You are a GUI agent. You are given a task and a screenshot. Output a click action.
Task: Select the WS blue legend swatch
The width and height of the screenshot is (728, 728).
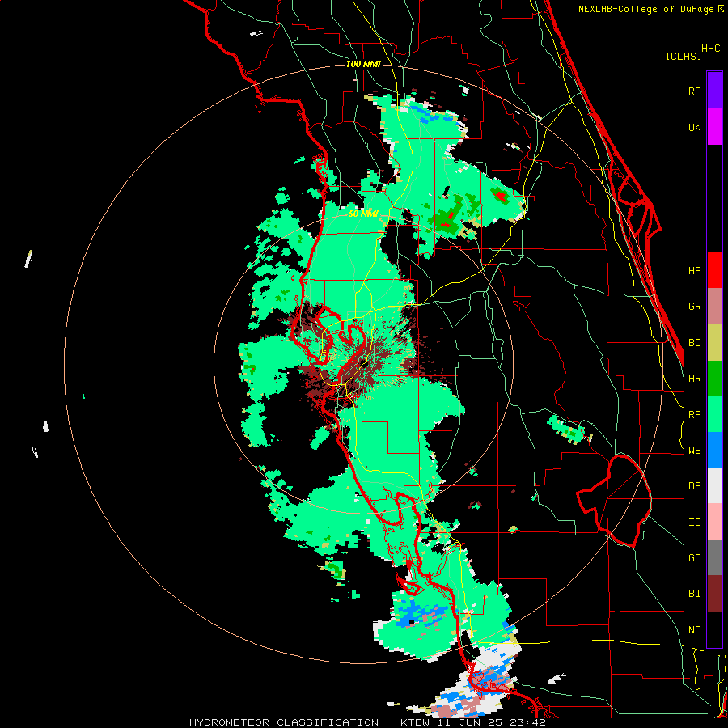714,450
